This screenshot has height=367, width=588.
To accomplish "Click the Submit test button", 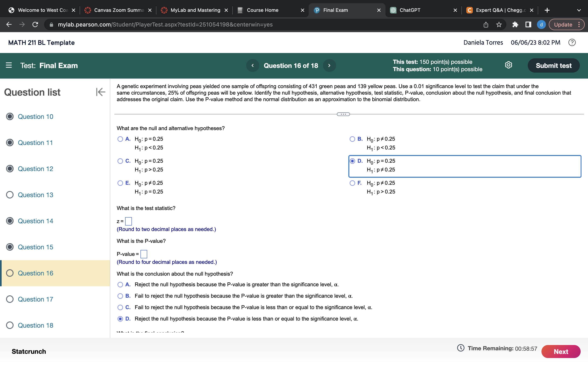I will (553, 65).
